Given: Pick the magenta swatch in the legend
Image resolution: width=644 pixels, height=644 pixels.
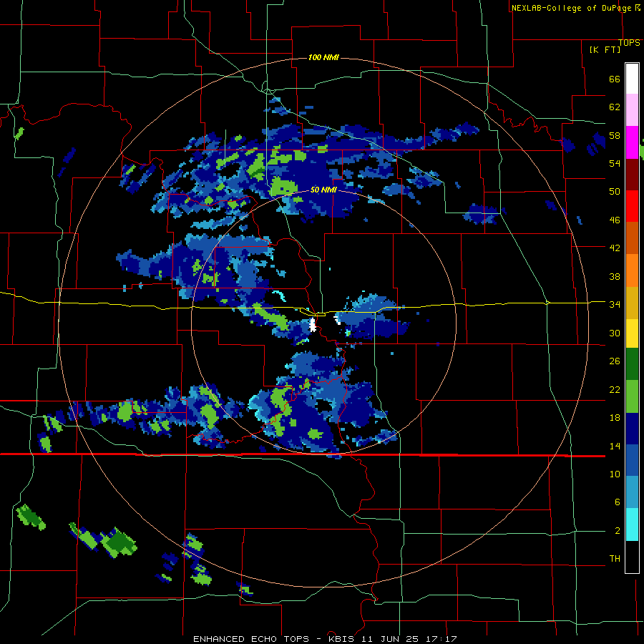Looking at the screenshot, I should [x=632, y=142].
